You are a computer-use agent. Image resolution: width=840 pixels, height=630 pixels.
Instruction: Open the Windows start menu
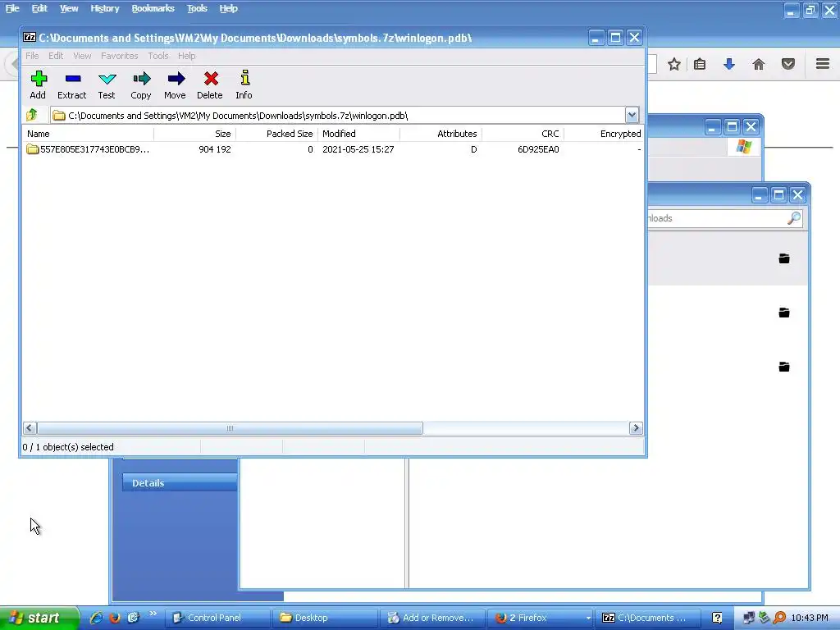(39, 618)
